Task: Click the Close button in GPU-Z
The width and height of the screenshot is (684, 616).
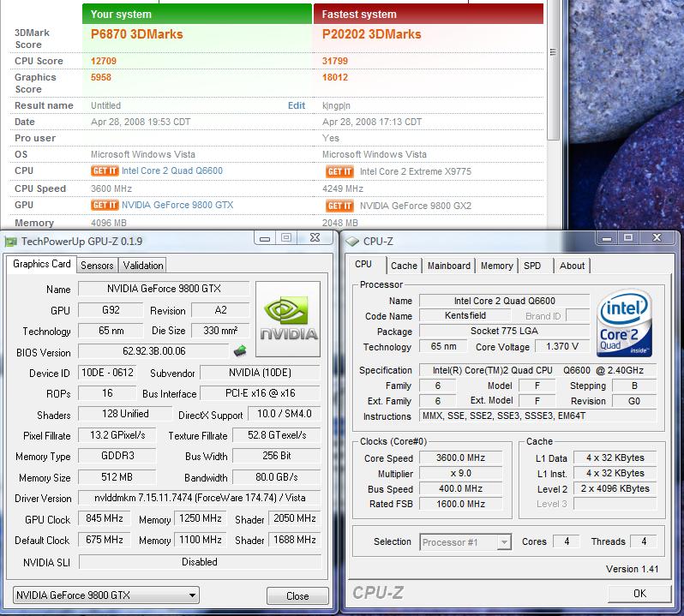Action: tap(297, 596)
